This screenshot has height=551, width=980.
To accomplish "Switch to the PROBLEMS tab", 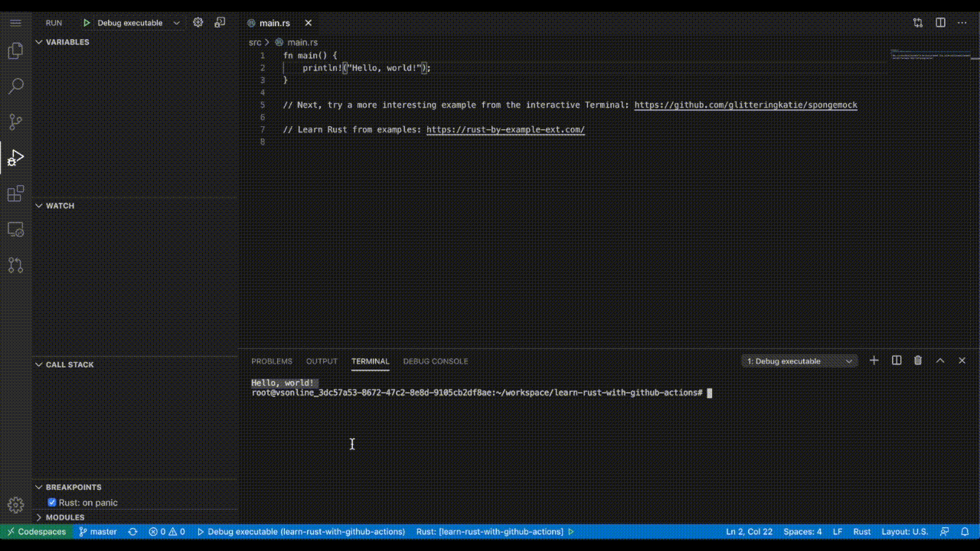I will coord(272,361).
